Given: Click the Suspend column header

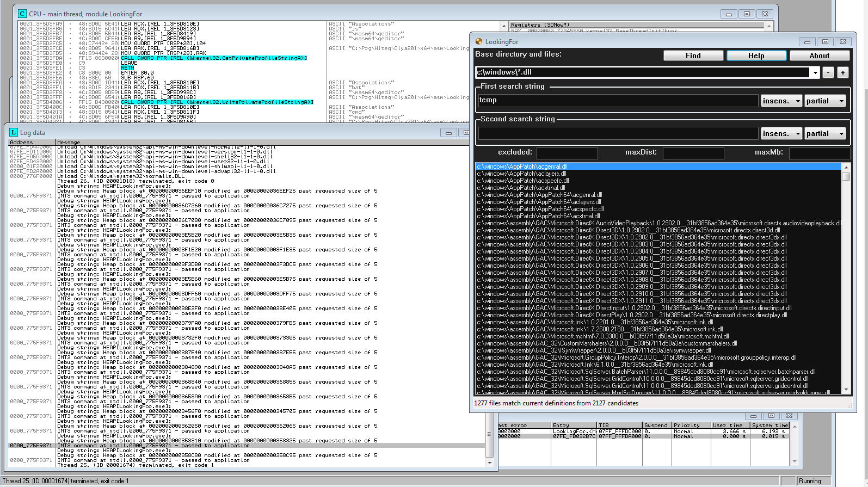Looking at the screenshot, I should click(x=657, y=426).
